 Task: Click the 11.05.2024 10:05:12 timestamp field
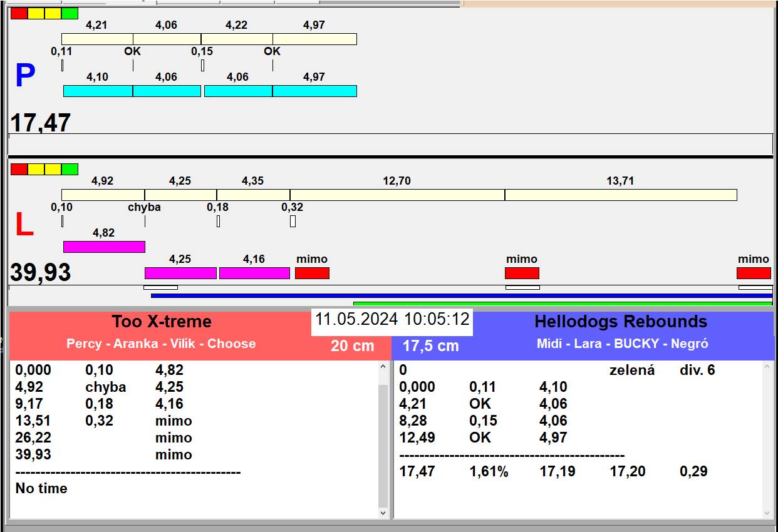tap(392, 319)
